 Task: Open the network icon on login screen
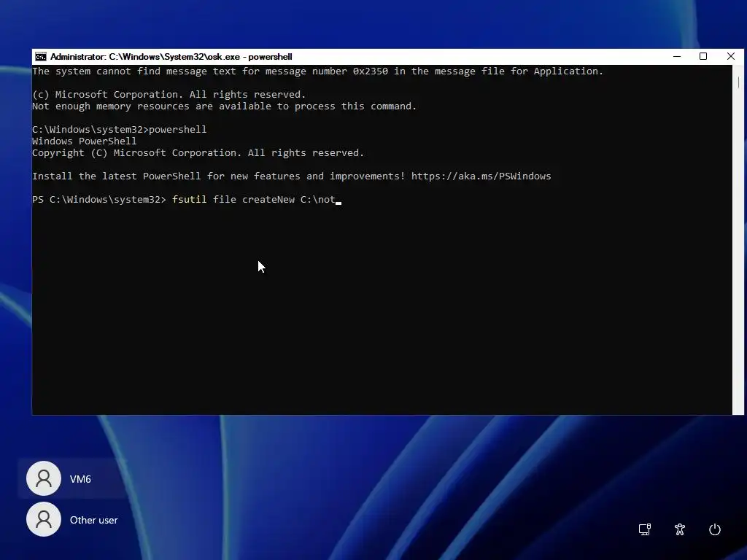(645, 529)
